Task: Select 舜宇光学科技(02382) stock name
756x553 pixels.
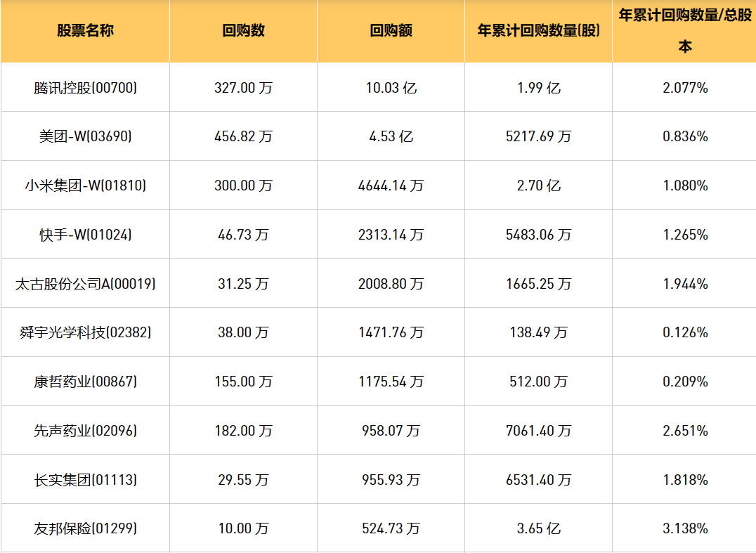Action: [85, 332]
